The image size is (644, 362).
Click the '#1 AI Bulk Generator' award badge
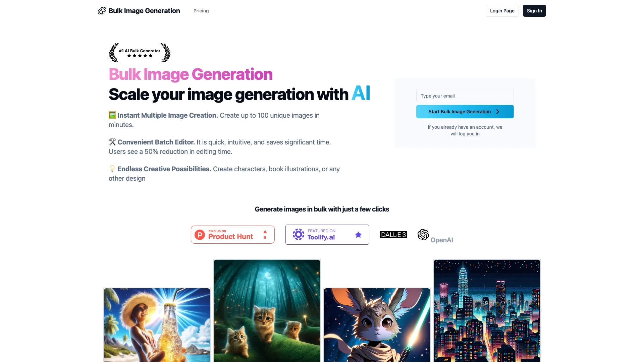pos(140,52)
